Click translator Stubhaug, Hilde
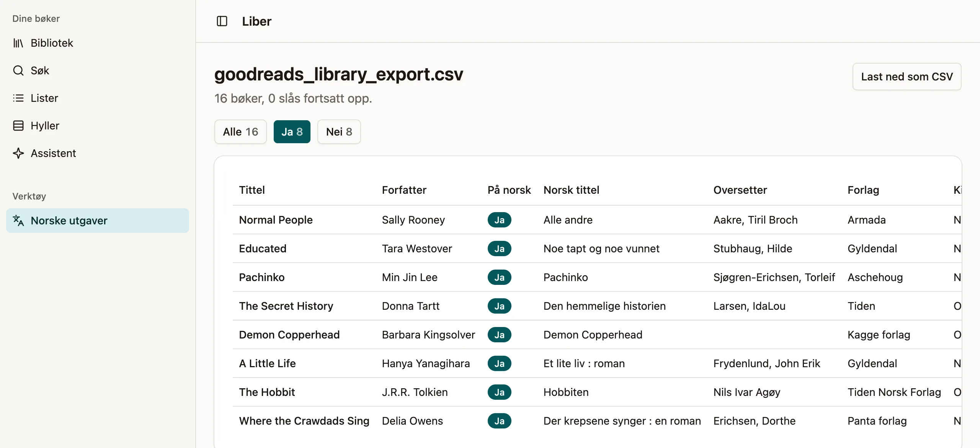Image resolution: width=980 pixels, height=448 pixels. 753,249
